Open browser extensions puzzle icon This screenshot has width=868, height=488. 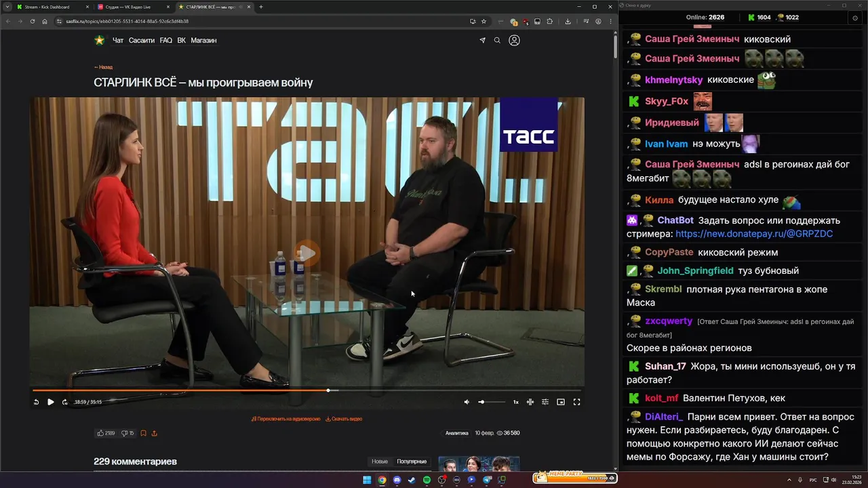pyautogui.click(x=550, y=21)
